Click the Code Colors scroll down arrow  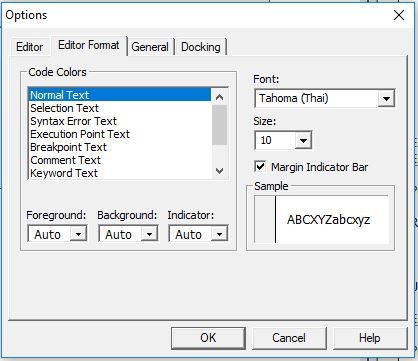click(219, 171)
